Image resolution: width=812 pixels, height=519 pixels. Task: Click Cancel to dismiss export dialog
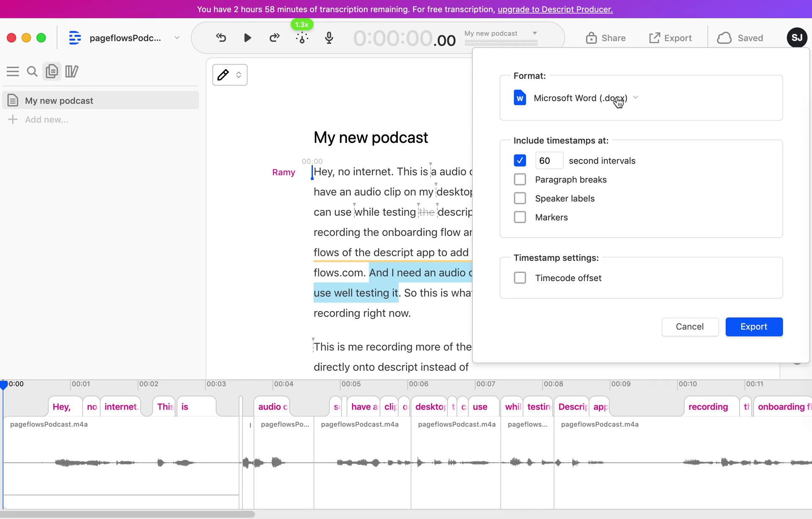point(689,326)
